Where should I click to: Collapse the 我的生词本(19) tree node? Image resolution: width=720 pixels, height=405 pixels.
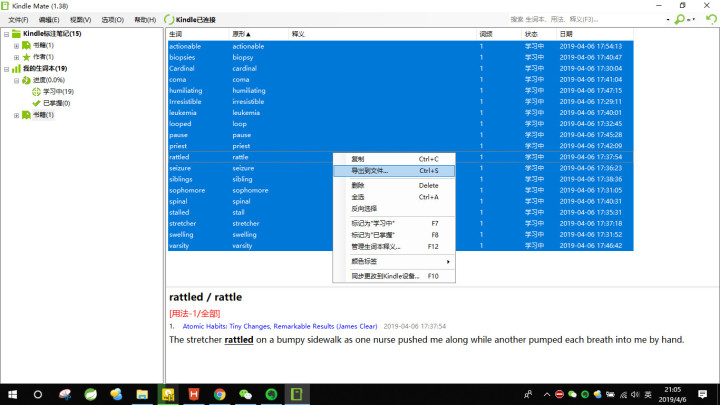click(x=6, y=69)
